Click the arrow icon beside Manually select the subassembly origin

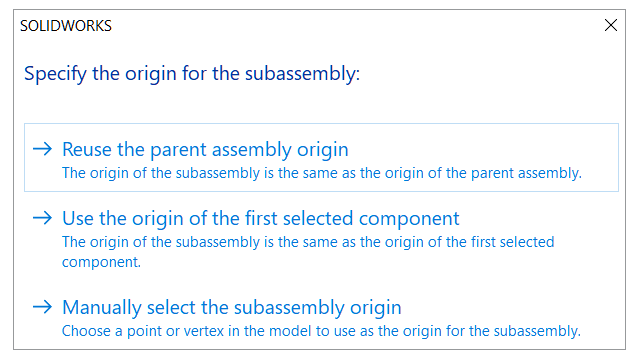tap(42, 307)
